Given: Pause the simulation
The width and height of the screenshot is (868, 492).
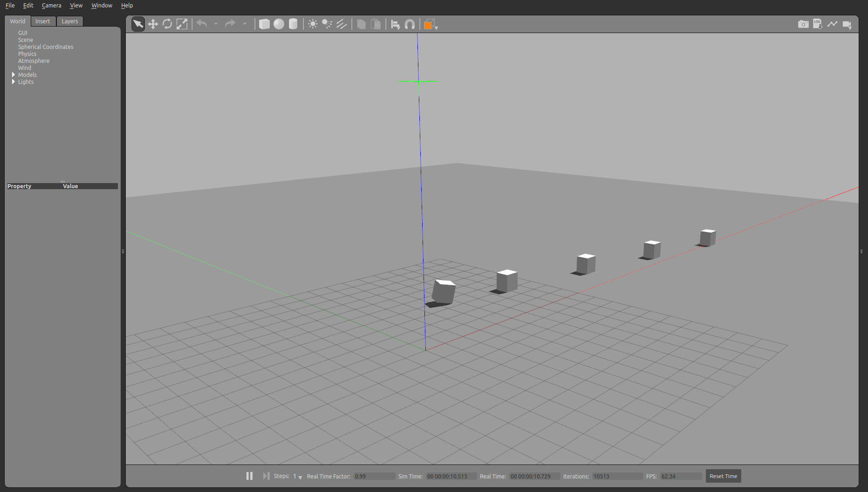Looking at the screenshot, I should 249,476.
